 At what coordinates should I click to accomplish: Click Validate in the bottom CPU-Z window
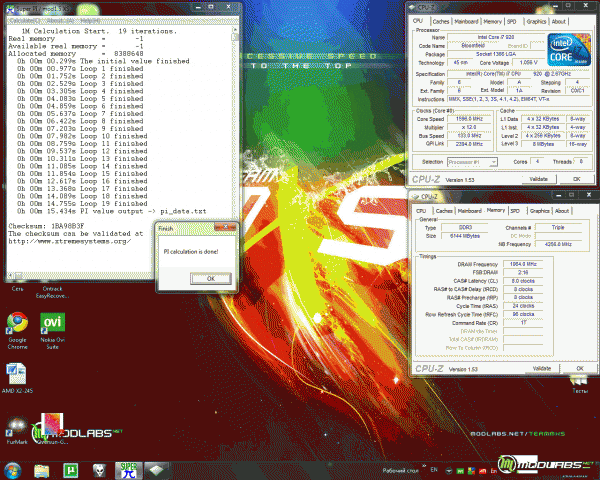(541, 368)
